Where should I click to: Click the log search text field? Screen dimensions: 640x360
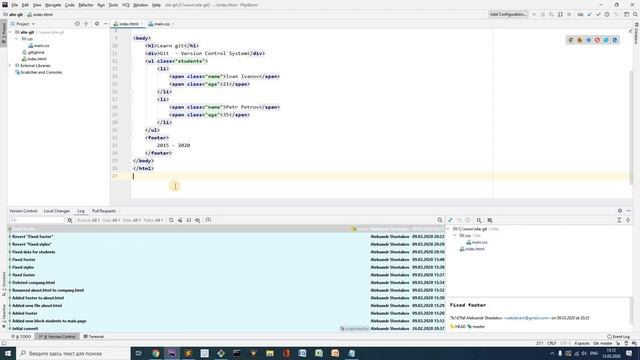coord(37,220)
